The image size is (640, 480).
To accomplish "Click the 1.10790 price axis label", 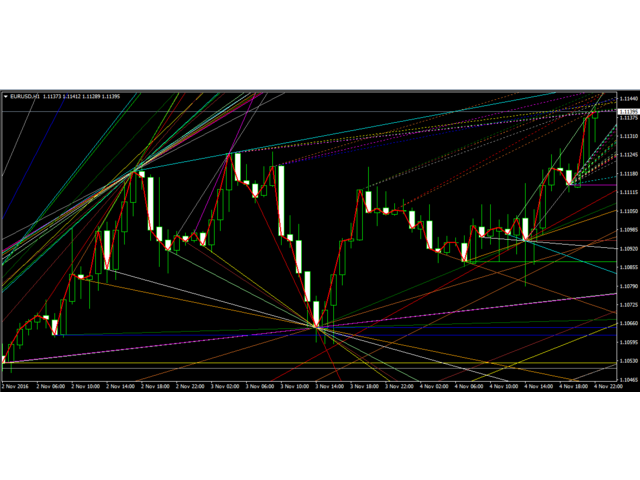I will 629,286.
